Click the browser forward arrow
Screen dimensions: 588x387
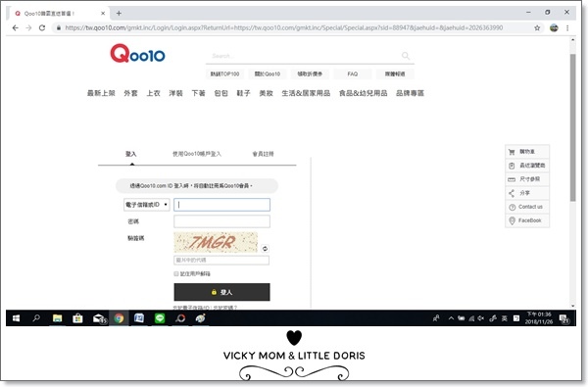point(28,27)
